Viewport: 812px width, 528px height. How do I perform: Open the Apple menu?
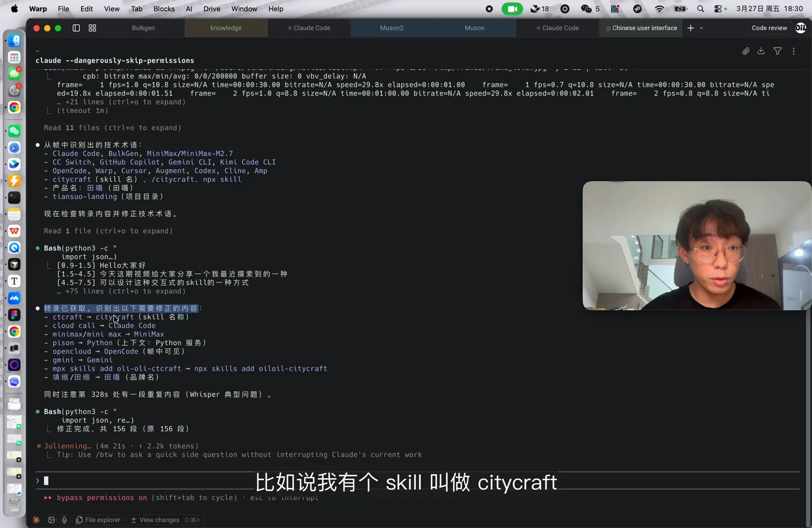[14, 9]
